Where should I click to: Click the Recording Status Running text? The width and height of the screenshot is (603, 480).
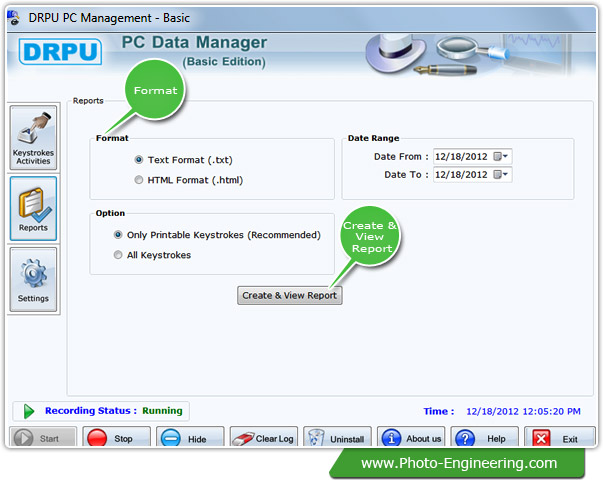pyautogui.click(x=114, y=411)
